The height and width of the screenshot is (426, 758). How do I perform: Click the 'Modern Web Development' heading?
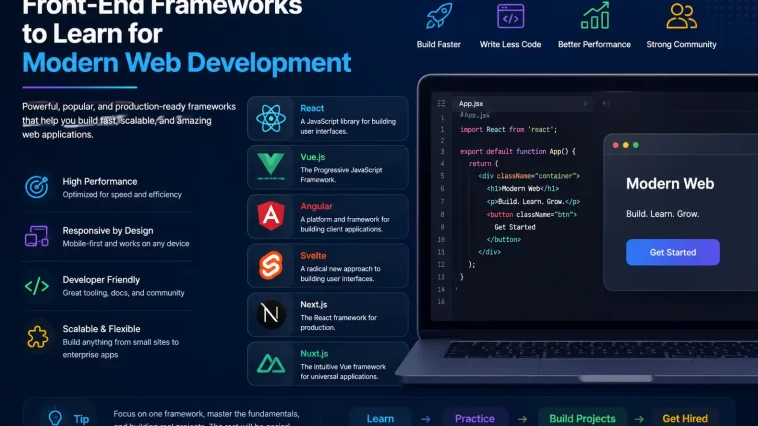(x=187, y=63)
